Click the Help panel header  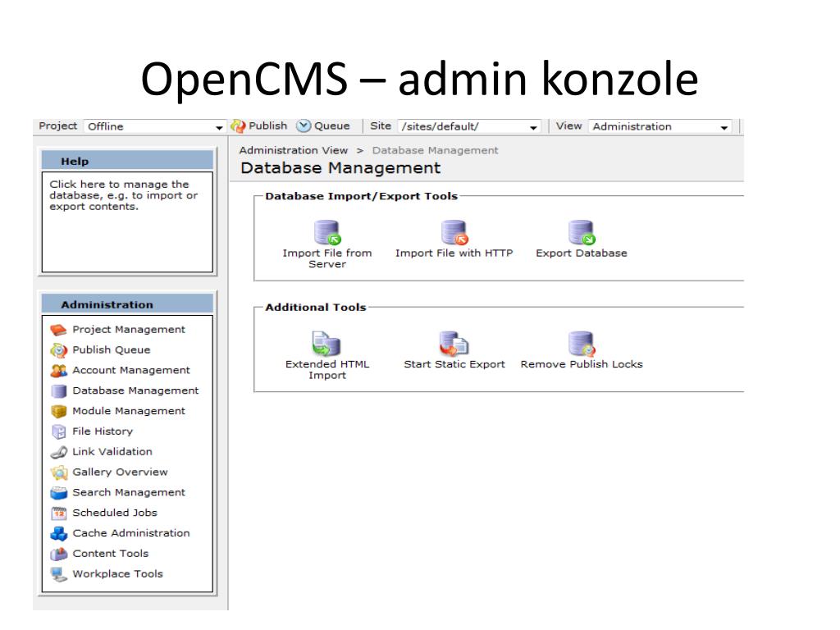[127, 161]
